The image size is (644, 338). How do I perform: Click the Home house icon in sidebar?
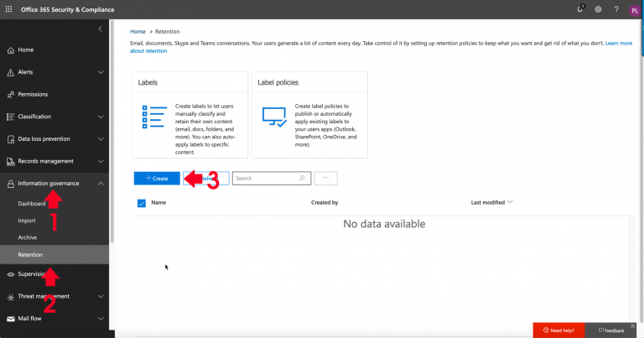tap(11, 50)
